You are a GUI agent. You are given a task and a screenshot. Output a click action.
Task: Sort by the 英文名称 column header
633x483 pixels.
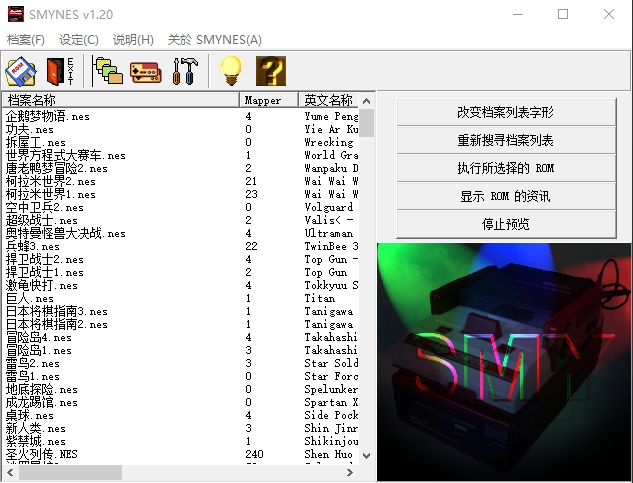click(x=329, y=100)
